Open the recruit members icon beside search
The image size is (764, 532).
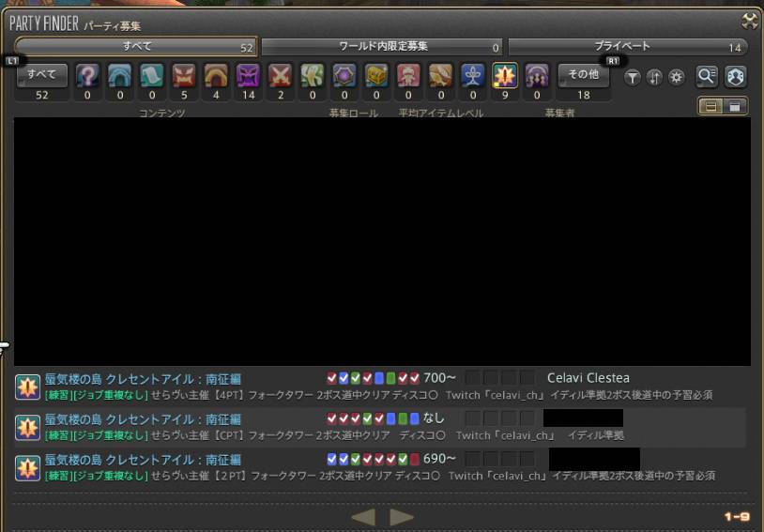[735, 77]
